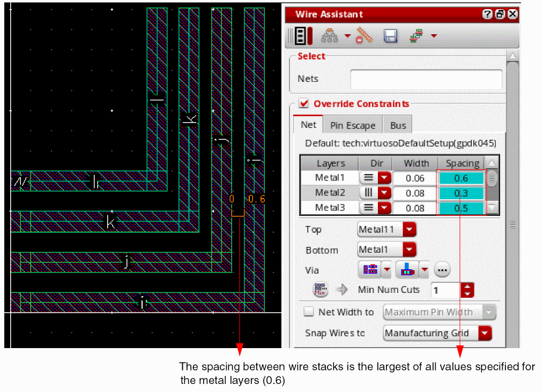Click the Wire Assistant help question icon
Viewport: 543px width, 392px height.
tap(487, 14)
